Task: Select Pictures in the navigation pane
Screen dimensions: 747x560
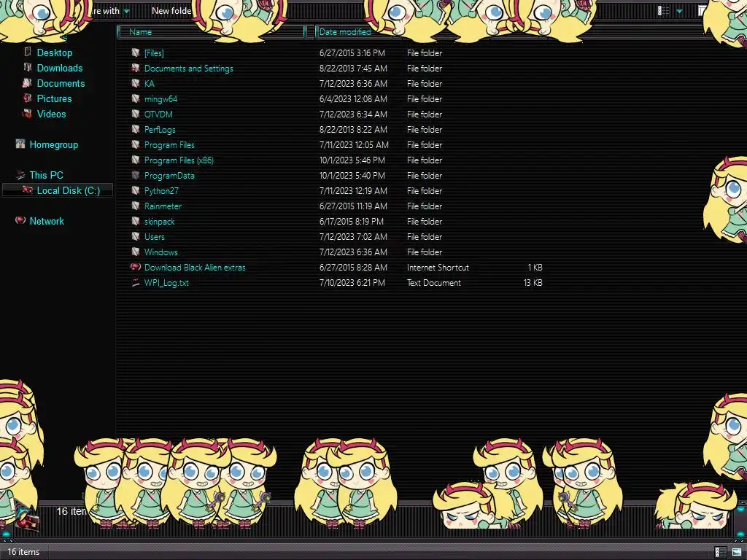Action: coord(54,98)
